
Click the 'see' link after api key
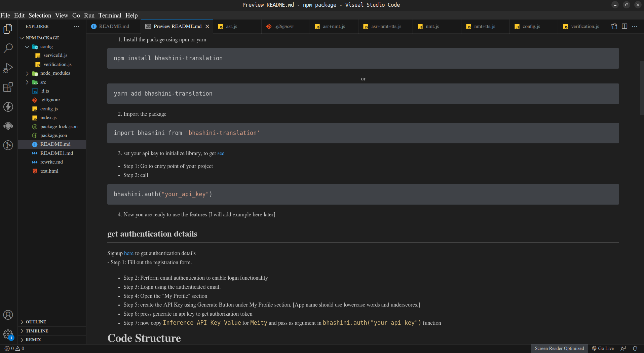point(221,153)
